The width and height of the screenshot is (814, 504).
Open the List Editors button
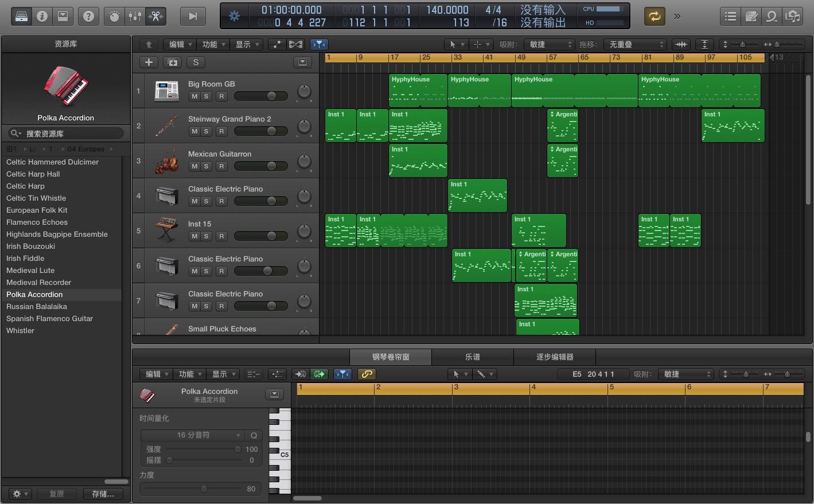[x=730, y=16]
